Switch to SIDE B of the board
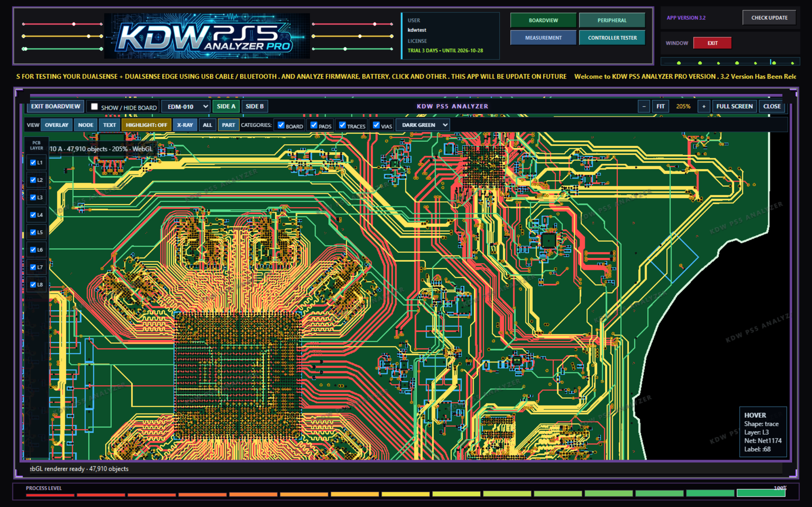Image resolution: width=812 pixels, height=507 pixels. click(254, 107)
